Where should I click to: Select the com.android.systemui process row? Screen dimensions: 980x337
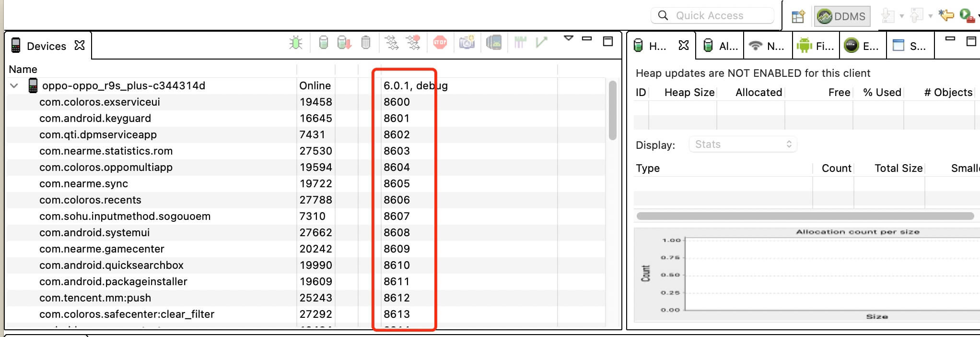pyautogui.click(x=94, y=233)
